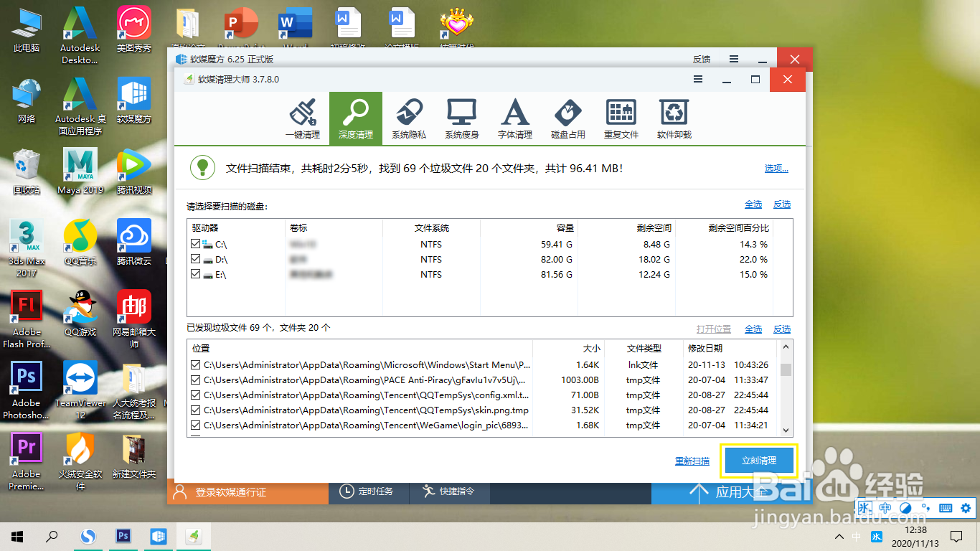Viewport: 980px width, 551px height.
Task: Open taskbar search magnifier
Action: pyautogui.click(x=52, y=536)
